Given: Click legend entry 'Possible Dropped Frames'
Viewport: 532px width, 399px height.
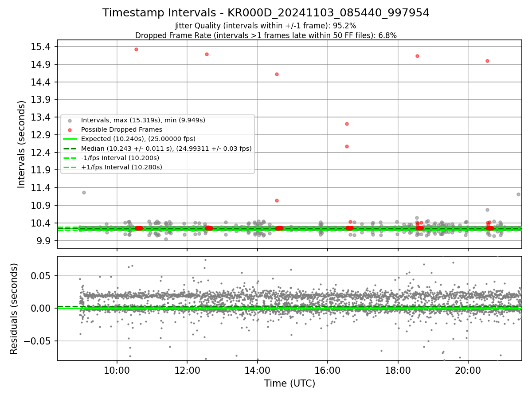Looking at the screenshot, I should [121, 129].
